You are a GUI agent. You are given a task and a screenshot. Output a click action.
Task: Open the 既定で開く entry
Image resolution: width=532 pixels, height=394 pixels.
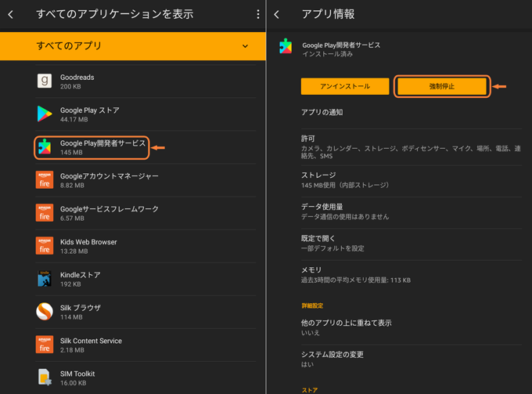click(x=412, y=243)
